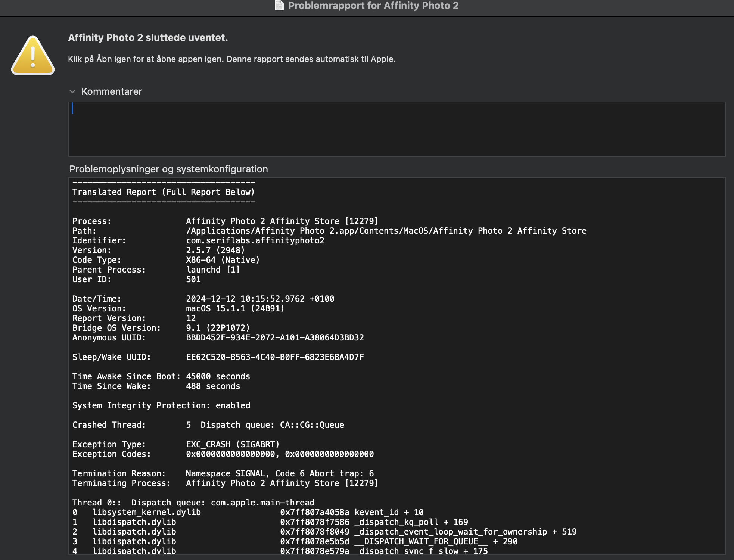Viewport: 734px width, 560px height.
Task: Click the Kommentarer section label
Action: point(111,91)
